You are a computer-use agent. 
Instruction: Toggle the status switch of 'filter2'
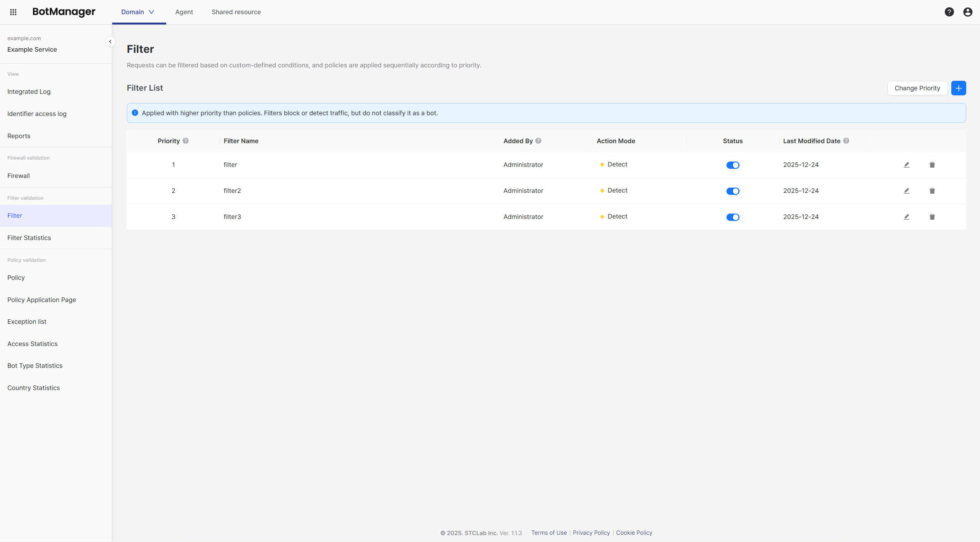tap(733, 191)
